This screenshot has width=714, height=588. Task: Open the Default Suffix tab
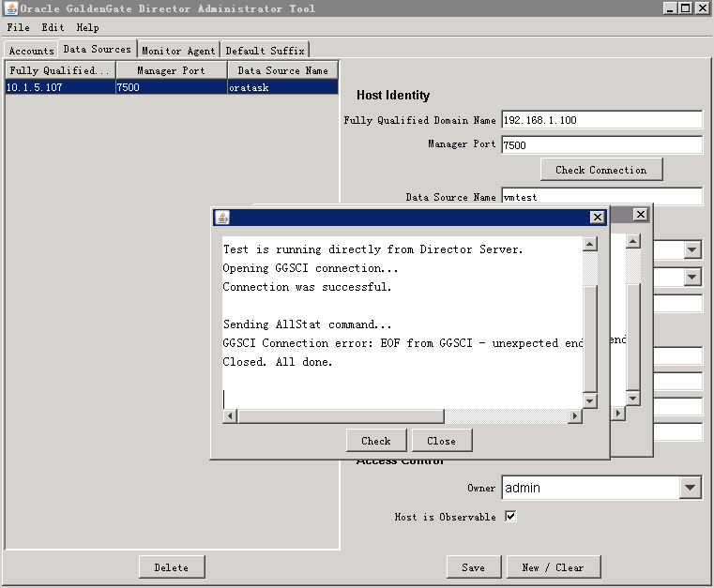[x=265, y=51]
